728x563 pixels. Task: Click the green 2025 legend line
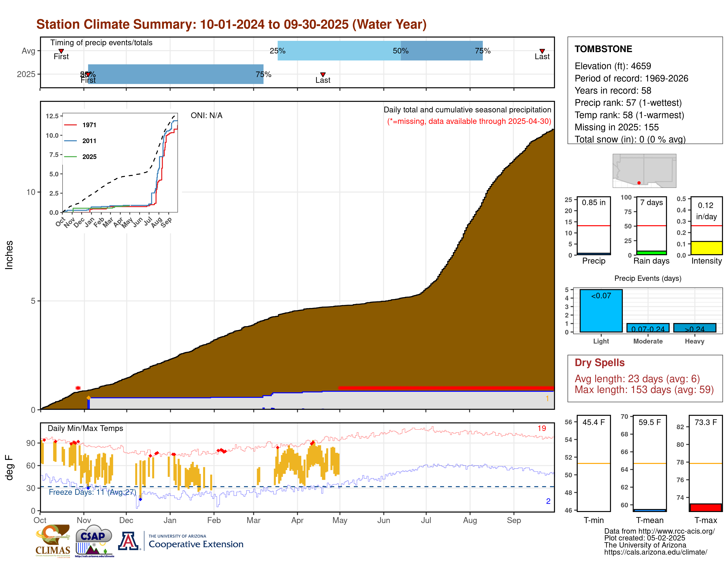70,157
